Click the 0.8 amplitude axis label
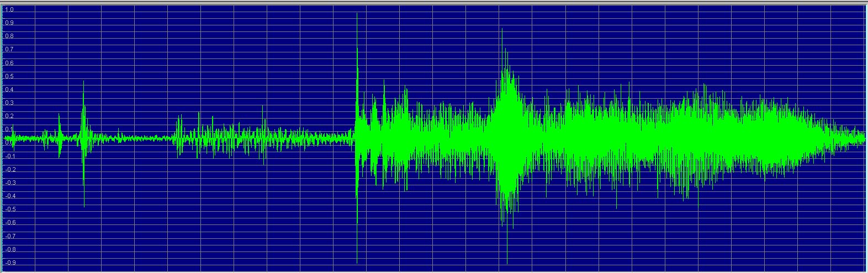Image resolution: width=868 pixels, height=273 pixels. [x=9, y=36]
